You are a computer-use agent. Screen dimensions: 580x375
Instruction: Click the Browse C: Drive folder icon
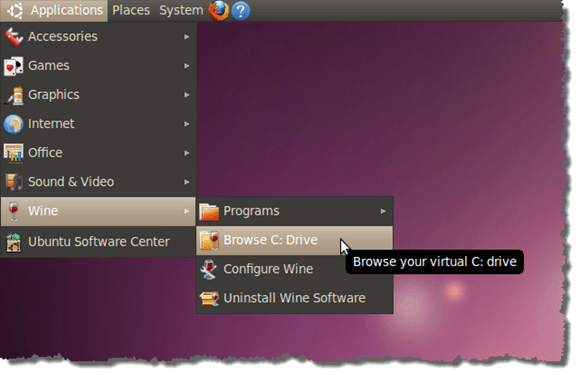(209, 240)
